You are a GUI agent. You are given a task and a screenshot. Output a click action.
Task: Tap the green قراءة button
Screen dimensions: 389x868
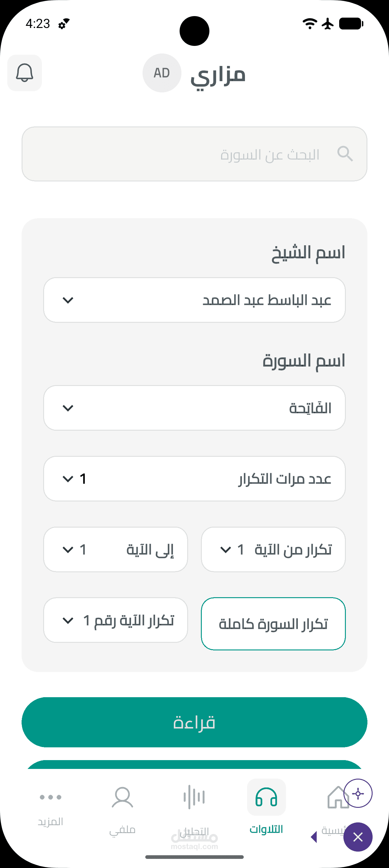pos(194,722)
